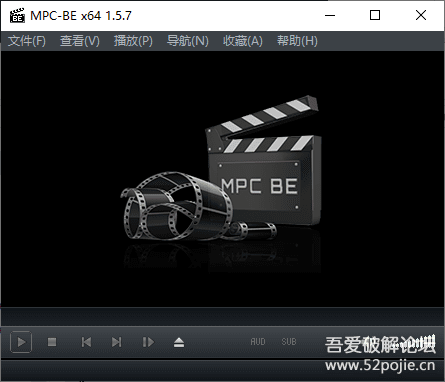The width and height of the screenshot is (445, 382).
Task: Click the Stop button
Action: [x=52, y=342]
